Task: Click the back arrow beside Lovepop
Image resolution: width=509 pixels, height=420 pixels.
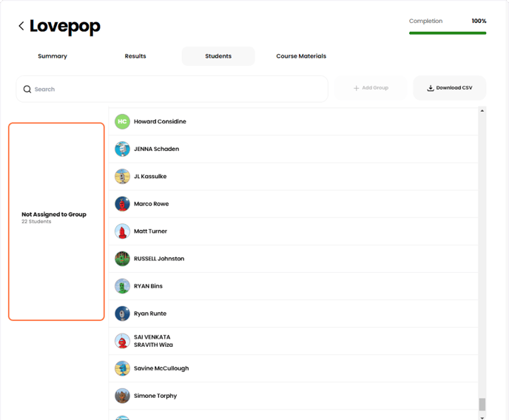Action: [x=21, y=27]
